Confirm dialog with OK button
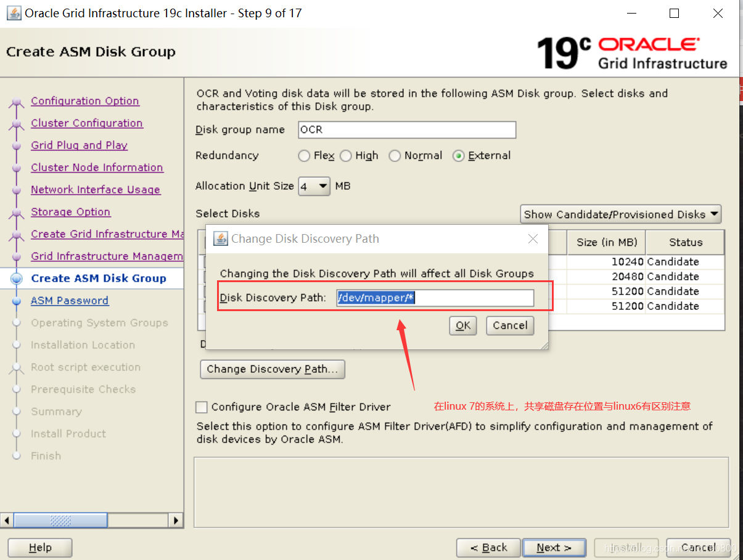Screen dimensions: 743x560 point(463,325)
